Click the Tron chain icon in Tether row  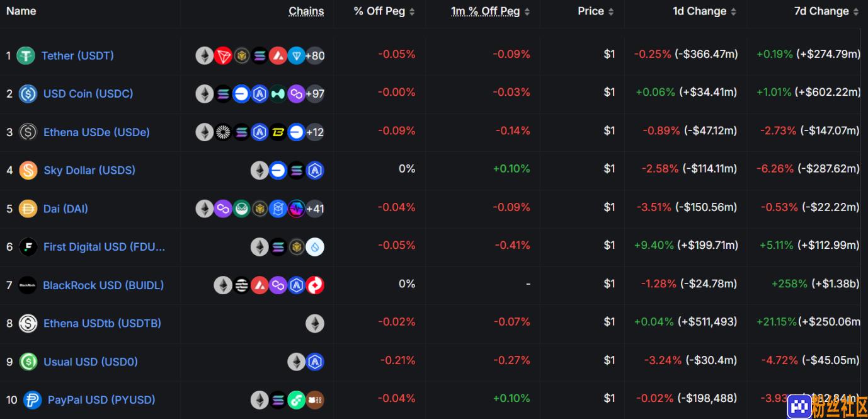(223, 56)
